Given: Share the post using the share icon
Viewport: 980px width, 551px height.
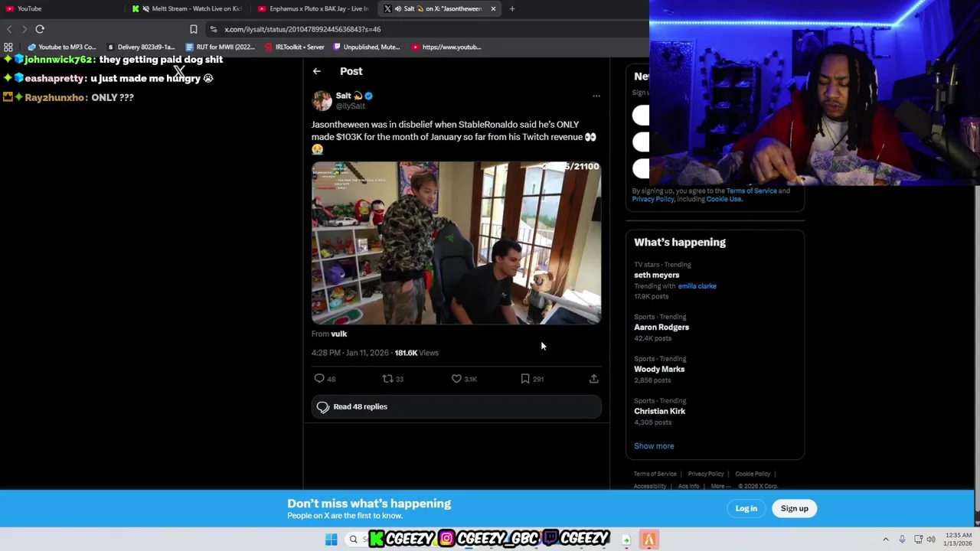Looking at the screenshot, I should (x=593, y=379).
